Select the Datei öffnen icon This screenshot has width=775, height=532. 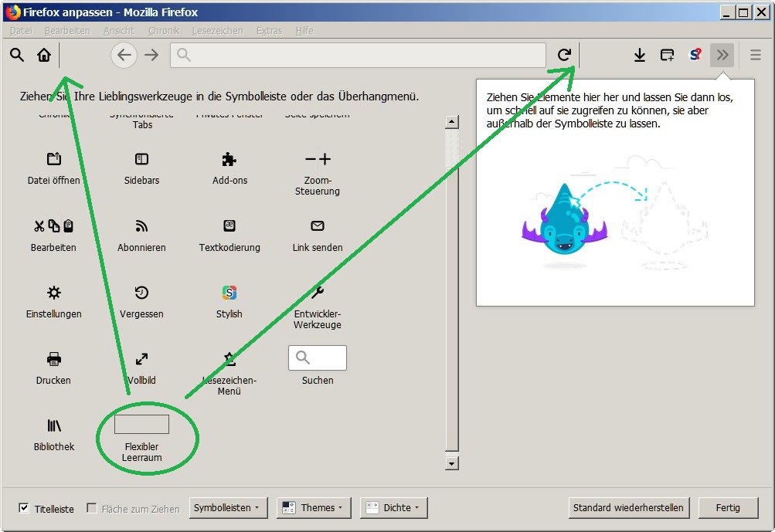[x=54, y=159]
